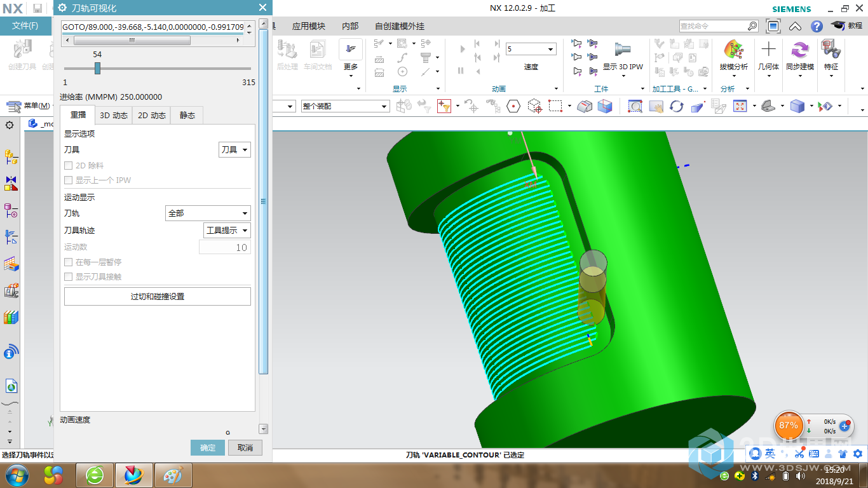
Task: Open the Web Browser sidebar icon
Action: tap(11, 386)
